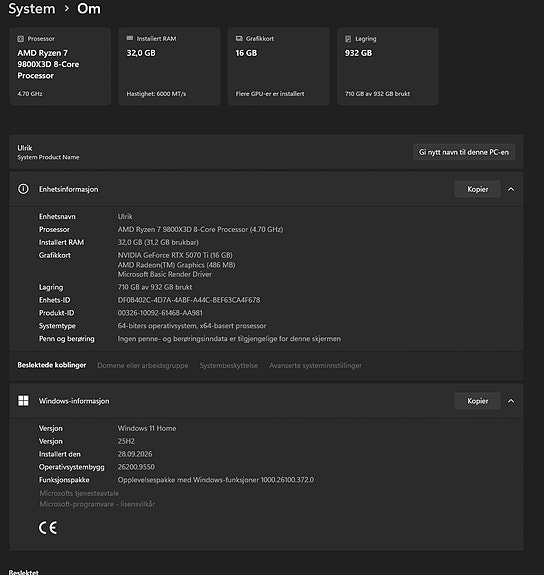The height and width of the screenshot is (575, 544).
Task: Click the Enhetsinformasjon info circle icon
Action: point(23,189)
